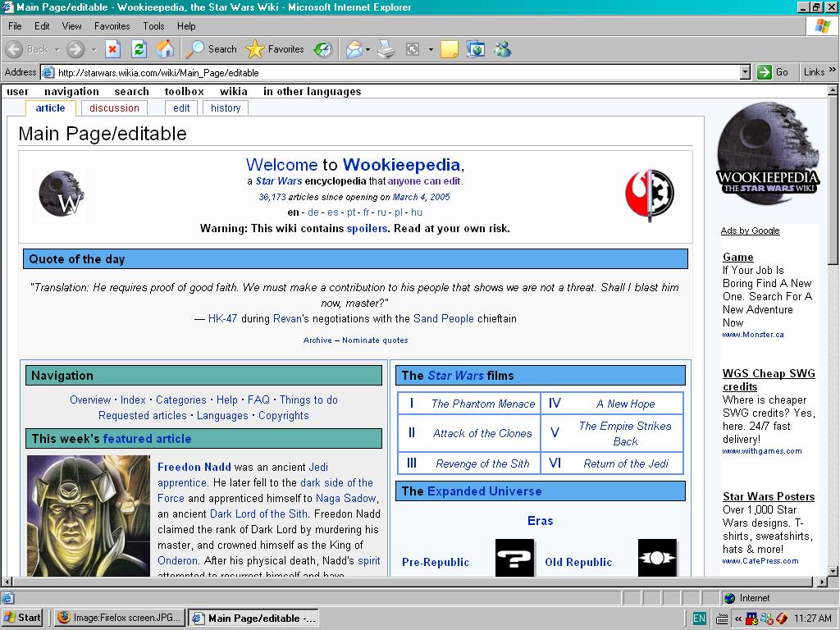Open The Phantom Menace film link

pyautogui.click(x=483, y=404)
